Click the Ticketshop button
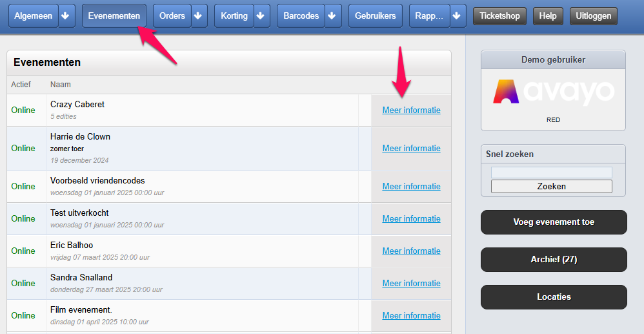Image resolution: width=644 pixels, height=334 pixels. [x=500, y=16]
